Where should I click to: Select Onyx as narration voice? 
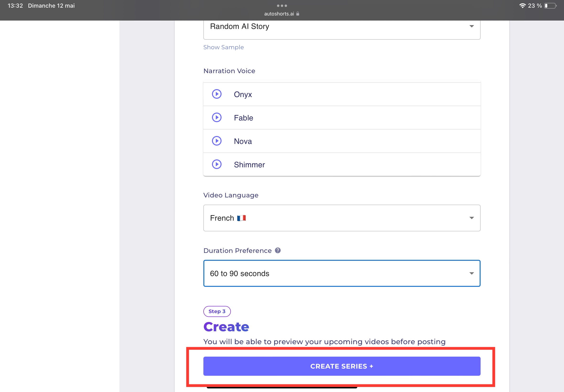[342, 94]
